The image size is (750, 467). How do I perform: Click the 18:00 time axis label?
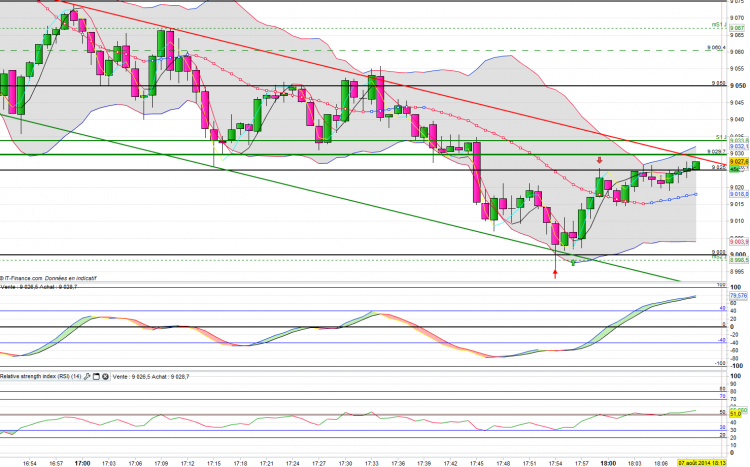608,463
